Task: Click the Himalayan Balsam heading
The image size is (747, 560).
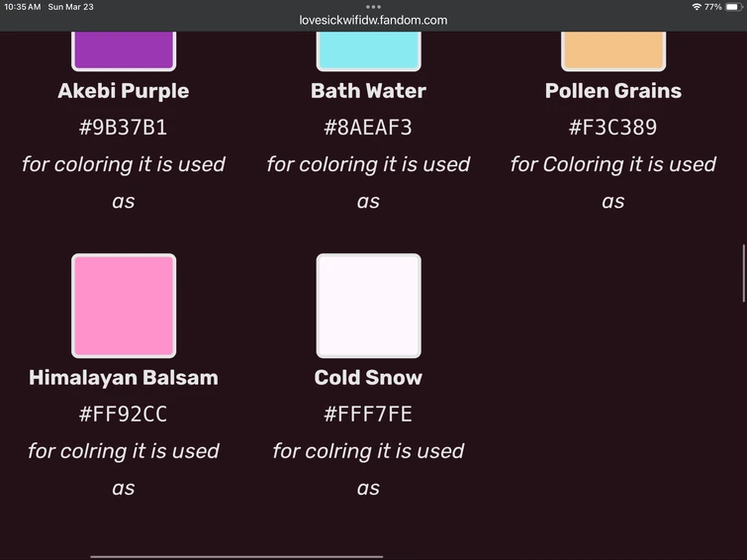Action: pyautogui.click(x=124, y=378)
